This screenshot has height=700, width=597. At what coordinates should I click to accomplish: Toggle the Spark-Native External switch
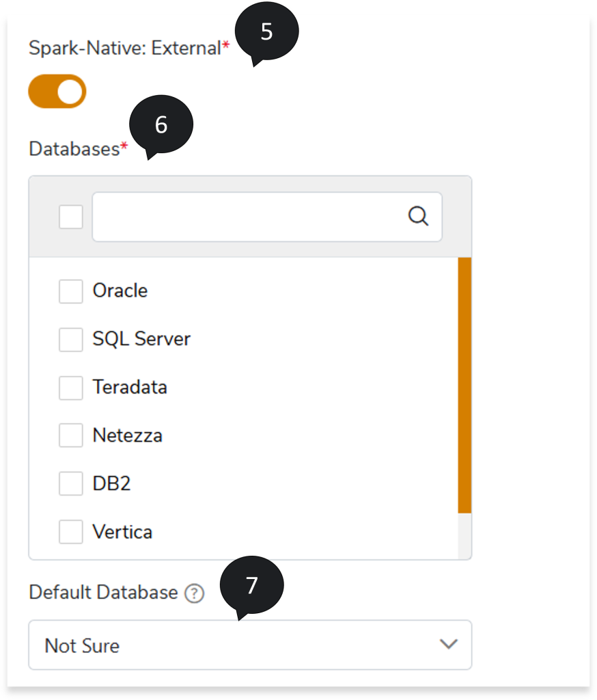(x=57, y=92)
